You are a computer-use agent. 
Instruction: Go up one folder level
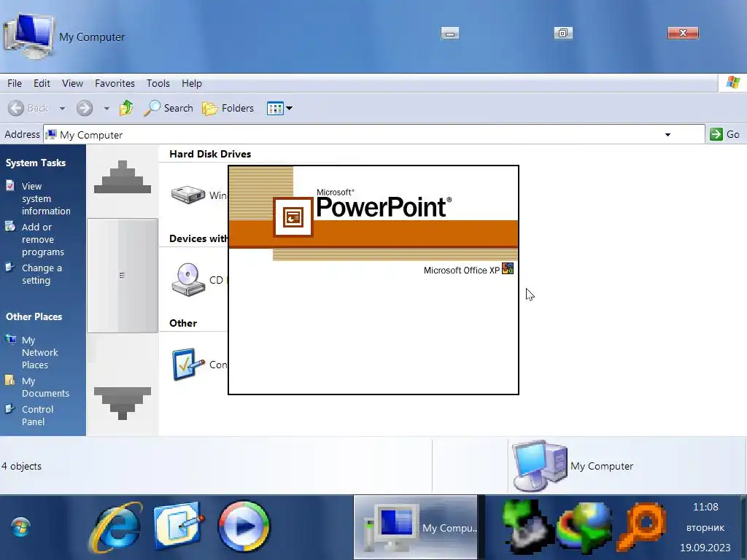[x=126, y=108]
